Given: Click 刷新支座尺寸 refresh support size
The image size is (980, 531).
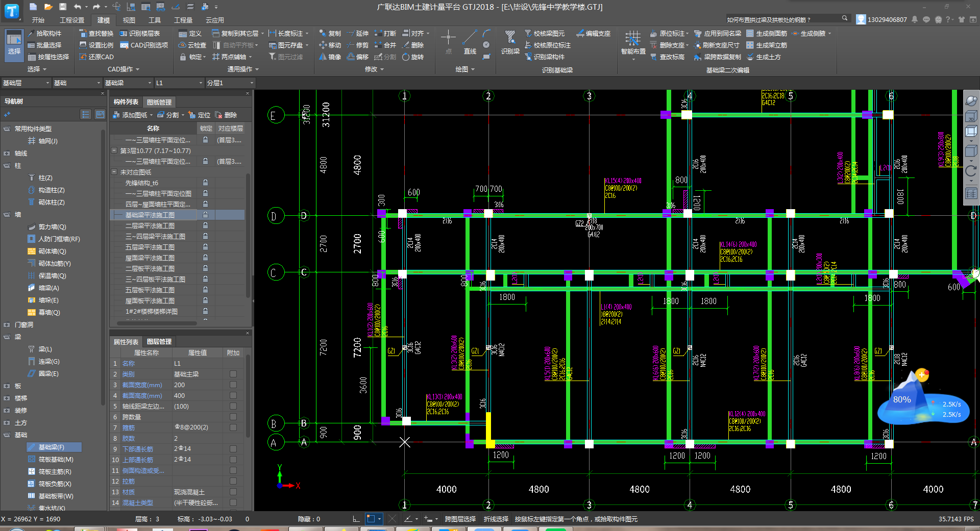Looking at the screenshot, I should [717, 45].
